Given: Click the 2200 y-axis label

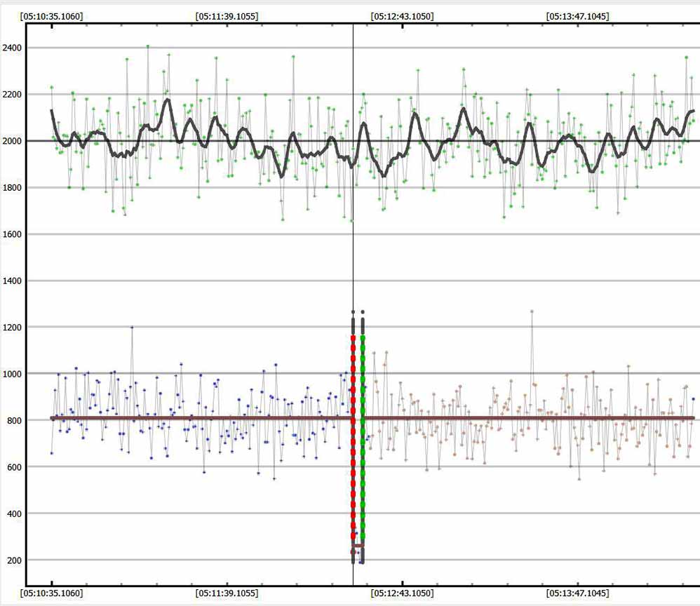Looking at the screenshot, I should [12, 95].
